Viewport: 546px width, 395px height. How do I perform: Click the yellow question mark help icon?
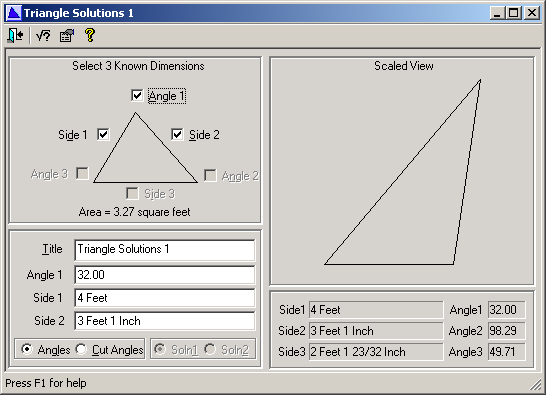[x=90, y=35]
